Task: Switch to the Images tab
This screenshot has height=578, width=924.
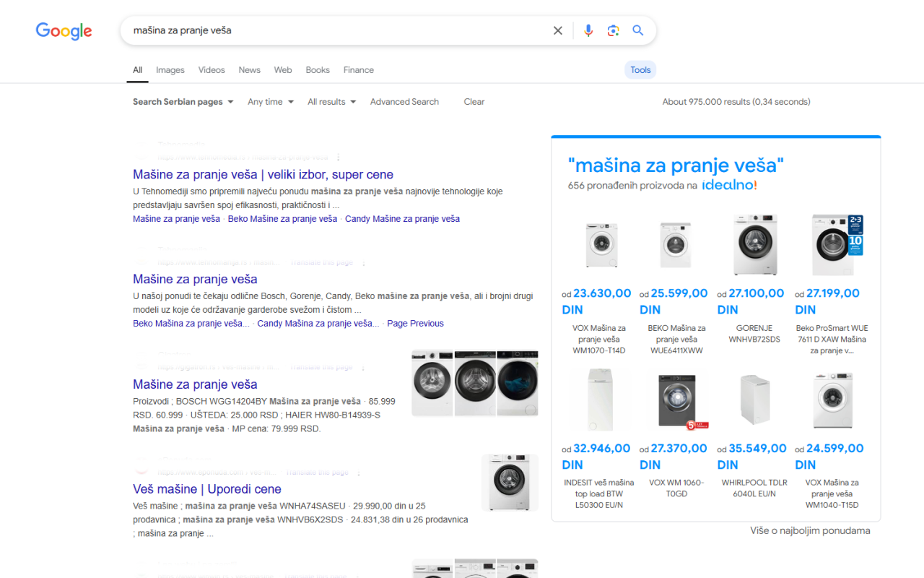Action: coord(170,70)
